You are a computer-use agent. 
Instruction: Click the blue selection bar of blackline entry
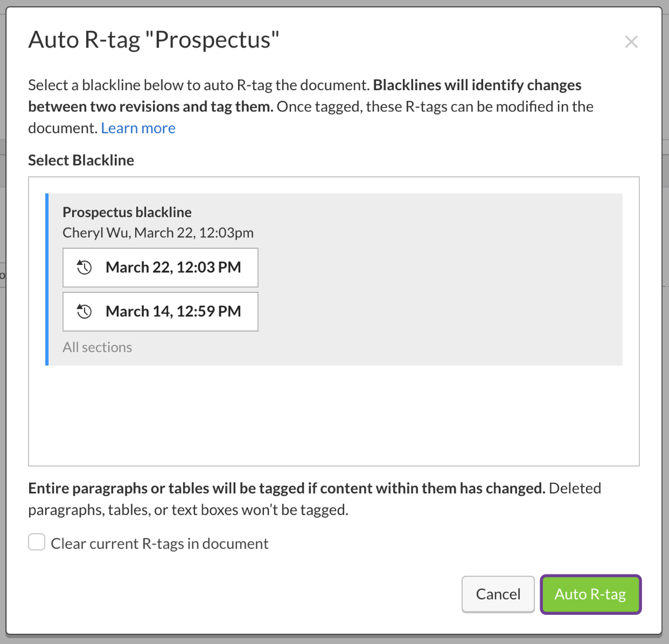coord(47,279)
